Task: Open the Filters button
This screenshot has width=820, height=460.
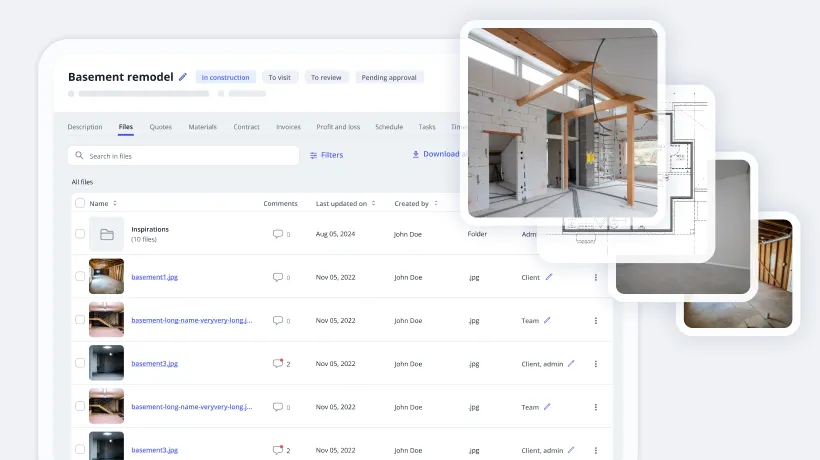Action: [x=326, y=155]
